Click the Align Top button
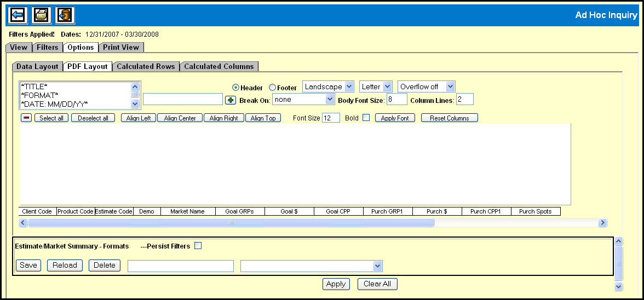The height and width of the screenshot is (300, 644). click(x=263, y=118)
